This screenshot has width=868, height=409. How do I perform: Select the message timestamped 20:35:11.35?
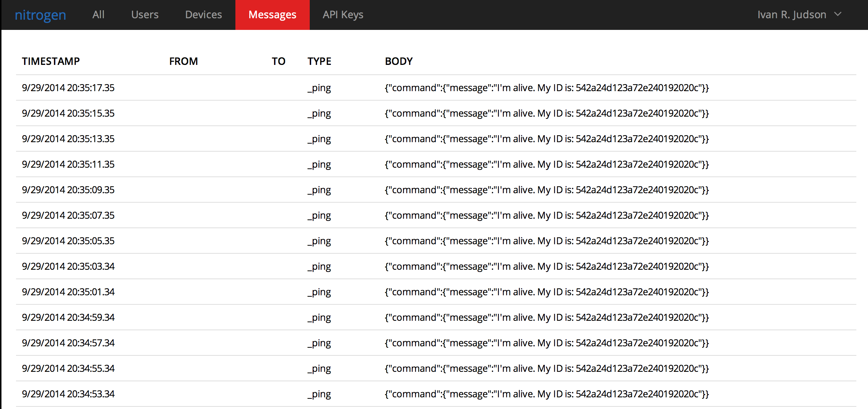click(x=68, y=164)
